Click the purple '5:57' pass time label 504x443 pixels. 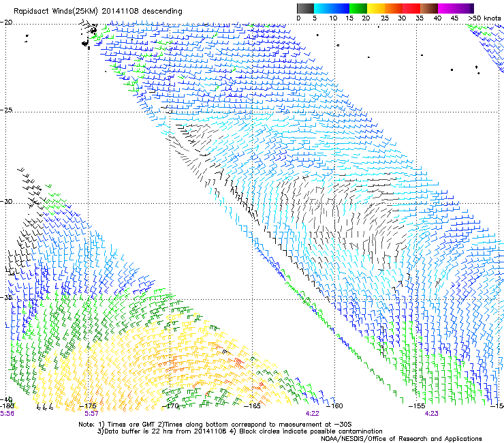pos(92,414)
